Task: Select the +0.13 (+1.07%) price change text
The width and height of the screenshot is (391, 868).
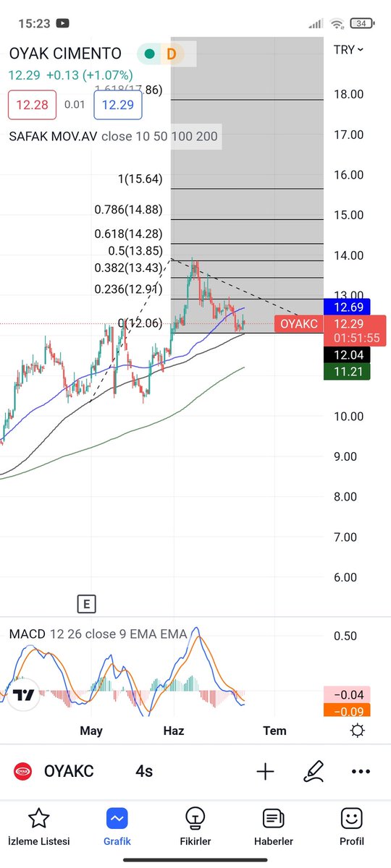Action: point(89,75)
